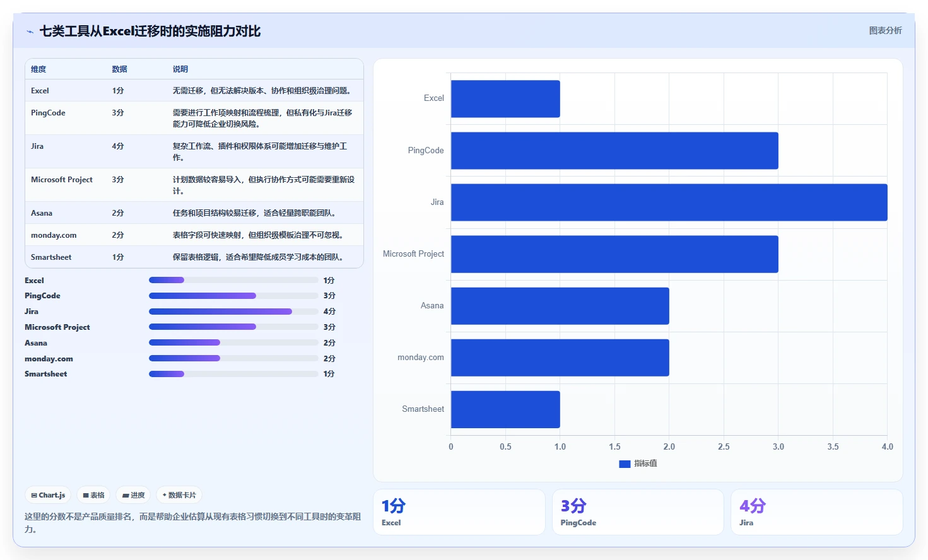Click the Excel progress bar
Viewport: 928px width, 560px height.
[x=233, y=280]
